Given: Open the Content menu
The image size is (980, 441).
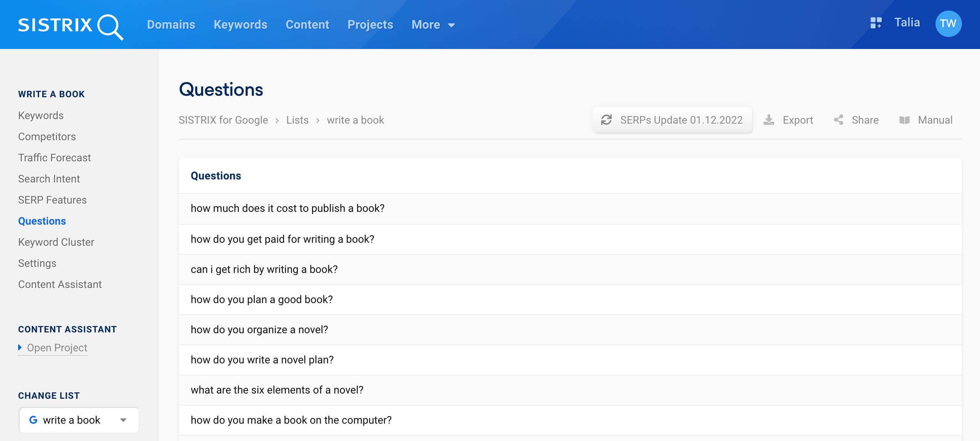Looking at the screenshot, I should coord(308,25).
